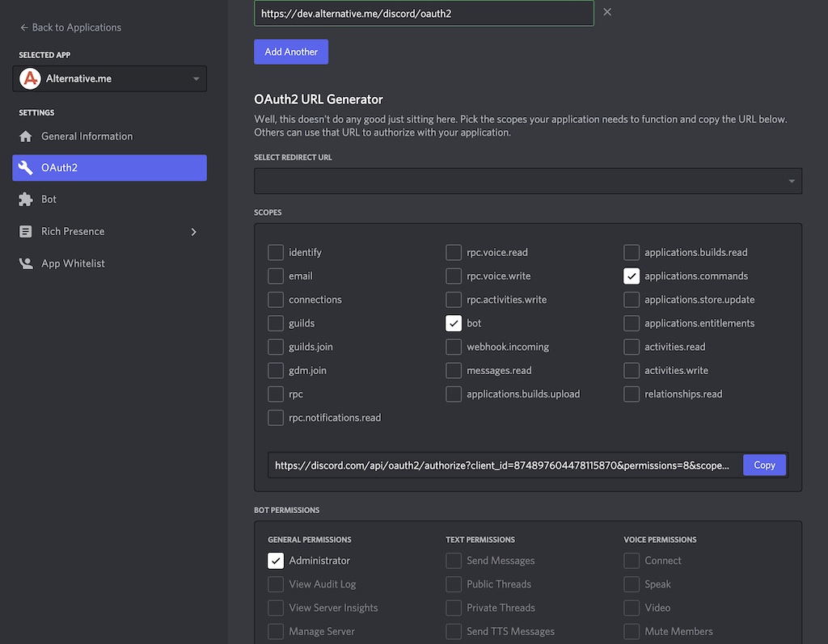The image size is (828, 644).
Task: Copy the generated OAuth2 URL
Action: tap(763, 465)
